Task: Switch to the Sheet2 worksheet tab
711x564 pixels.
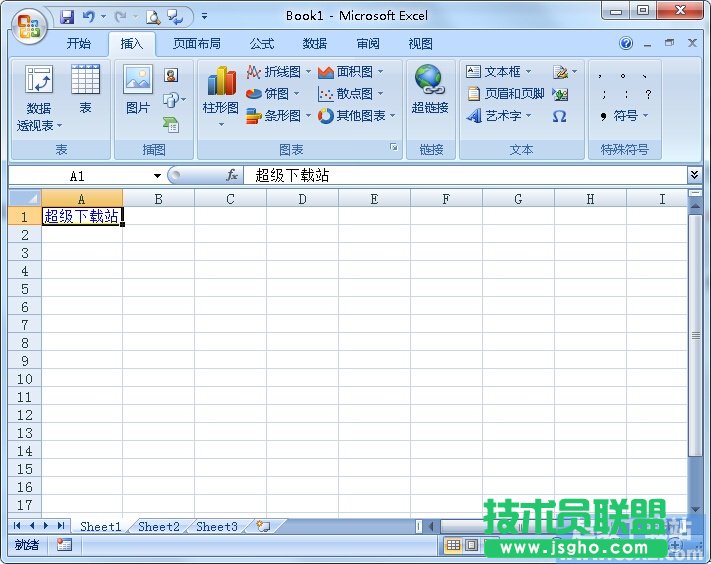Action: click(159, 526)
